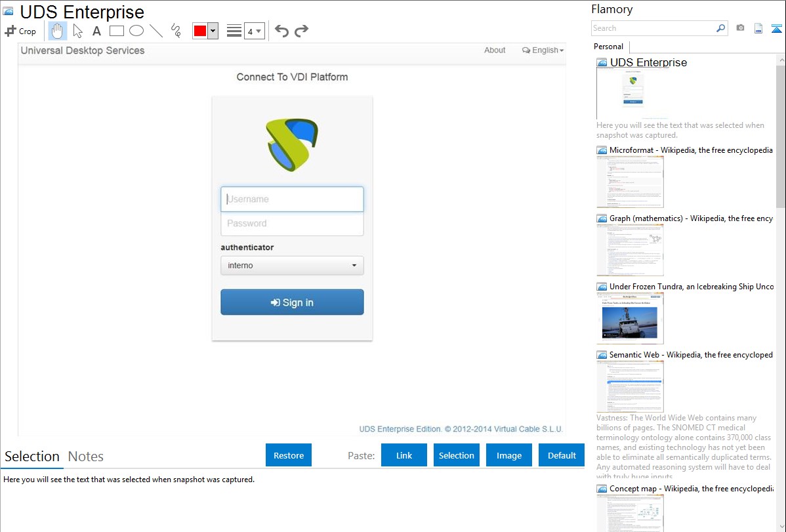Select the 'Concept map - Wikipedia' title
Viewport: 786px width, 532px height.
[x=692, y=488]
